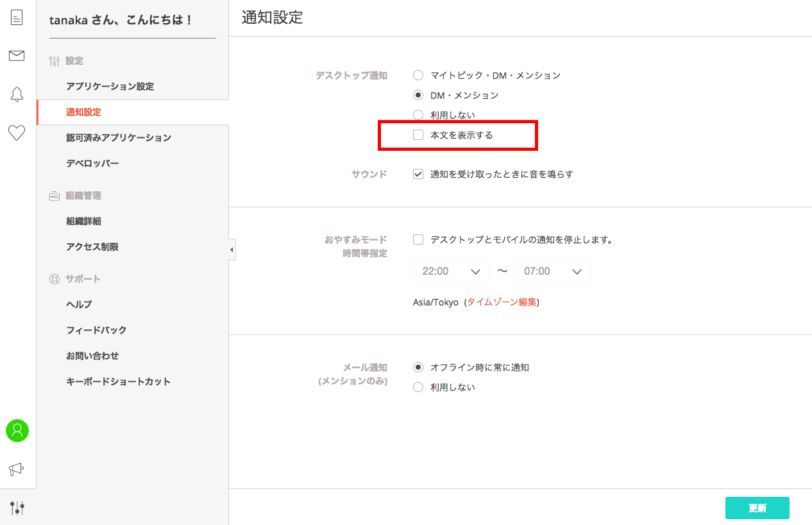Open キーボードショートカット in the sidebar
The width and height of the screenshot is (812, 525).
(x=118, y=381)
